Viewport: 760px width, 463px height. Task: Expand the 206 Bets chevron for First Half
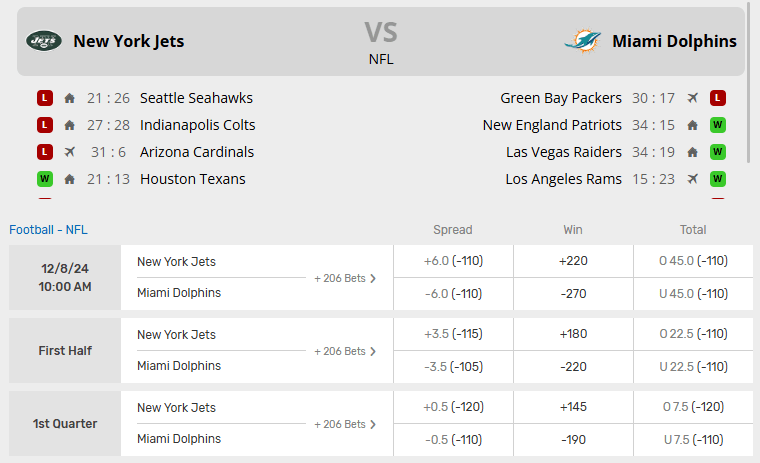(373, 351)
